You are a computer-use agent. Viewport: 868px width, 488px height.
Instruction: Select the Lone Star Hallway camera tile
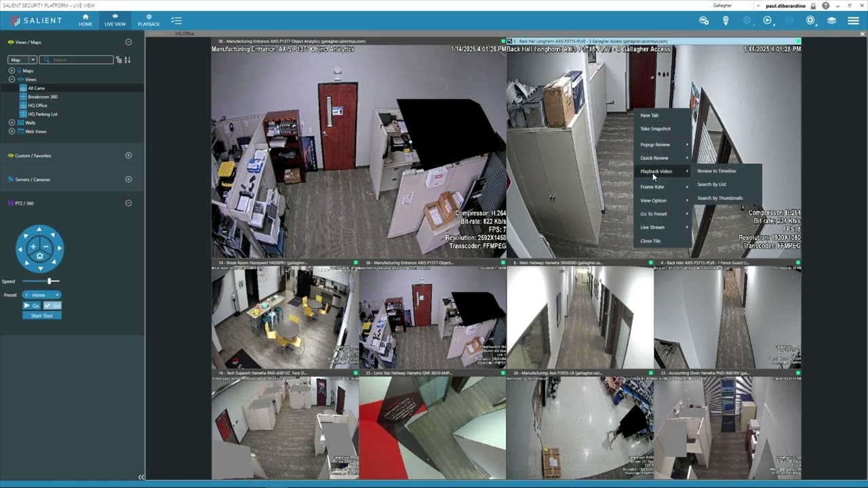pos(433,424)
